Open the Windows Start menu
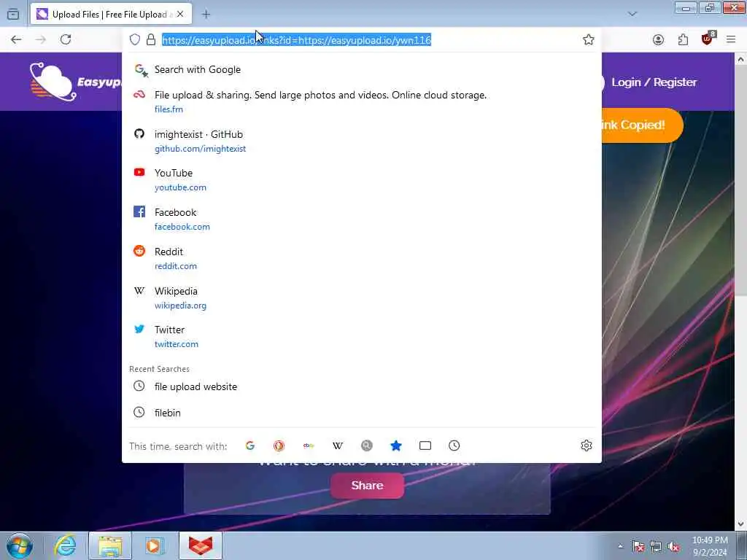This screenshot has width=747, height=560. (20, 545)
